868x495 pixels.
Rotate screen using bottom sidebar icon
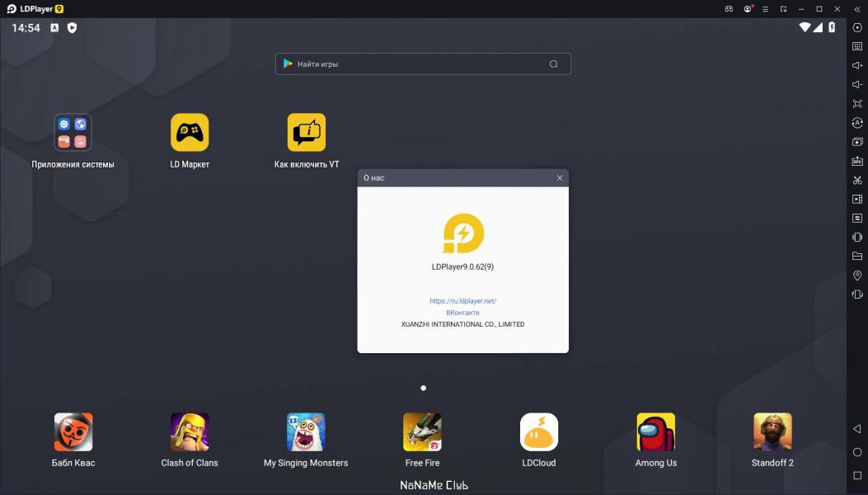857,295
